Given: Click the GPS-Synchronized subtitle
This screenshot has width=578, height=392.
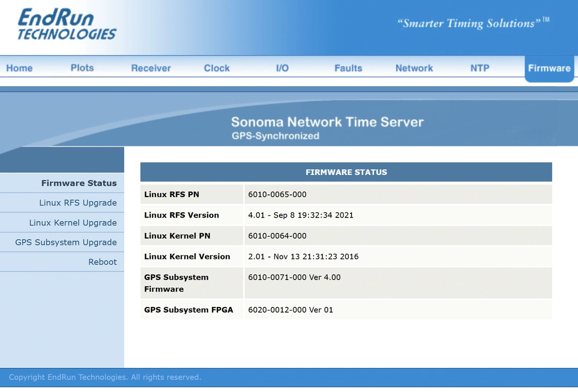Looking at the screenshot, I should pyautogui.click(x=275, y=136).
